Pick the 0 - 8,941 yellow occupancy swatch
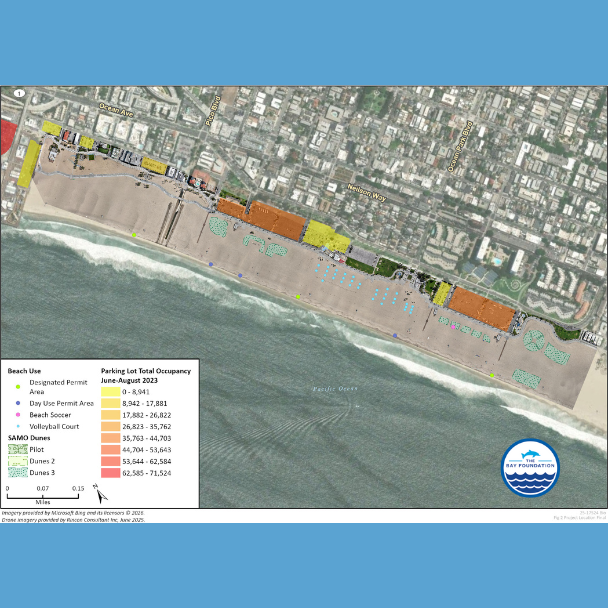Image resolution: width=608 pixels, height=608 pixels. tap(113, 392)
